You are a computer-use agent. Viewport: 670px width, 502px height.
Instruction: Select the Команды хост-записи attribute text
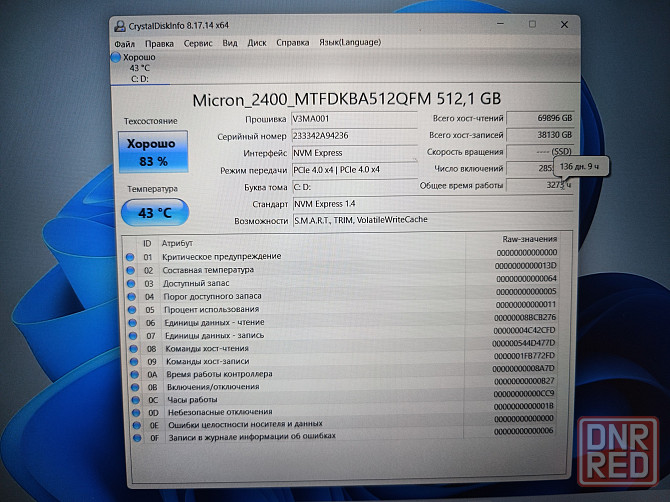click(x=208, y=361)
